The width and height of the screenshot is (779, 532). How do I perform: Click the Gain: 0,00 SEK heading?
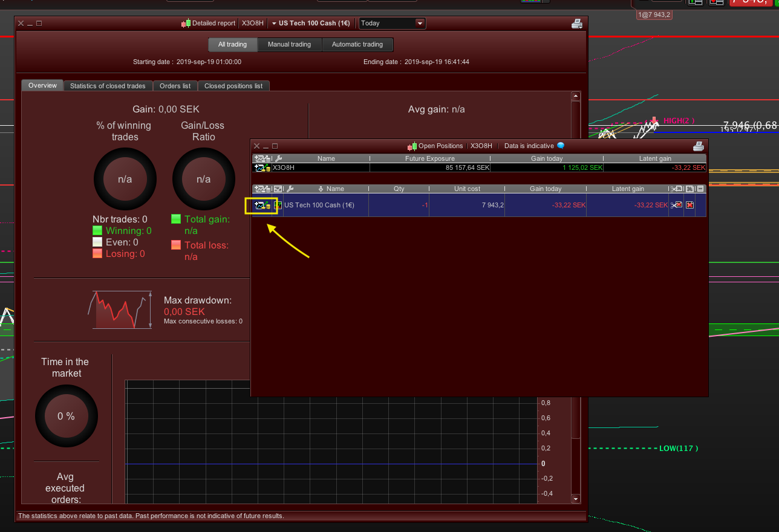click(x=166, y=109)
